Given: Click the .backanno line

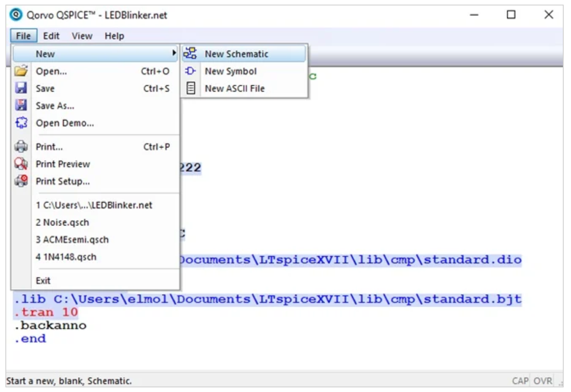Looking at the screenshot, I should click(50, 325).
